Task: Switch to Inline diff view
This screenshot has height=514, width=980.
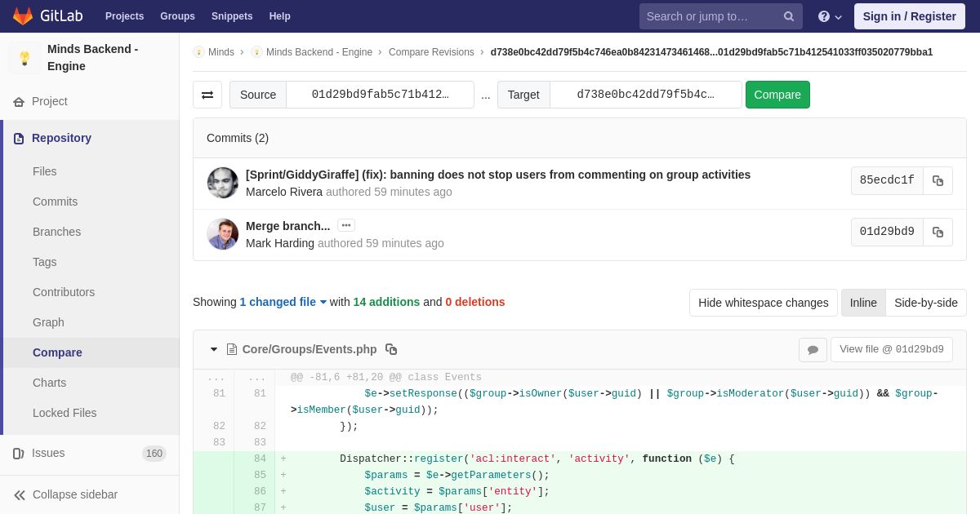Action: pos(863,303)
